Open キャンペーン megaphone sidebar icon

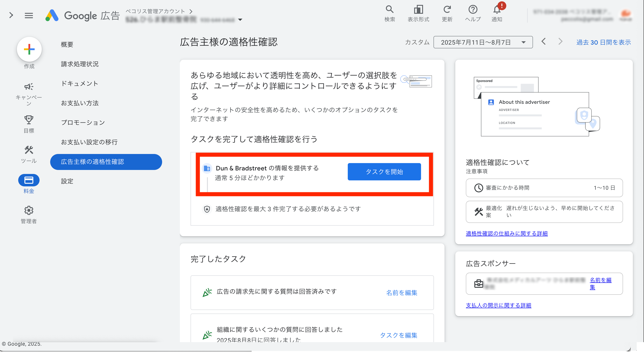click(x=29, y=87)
